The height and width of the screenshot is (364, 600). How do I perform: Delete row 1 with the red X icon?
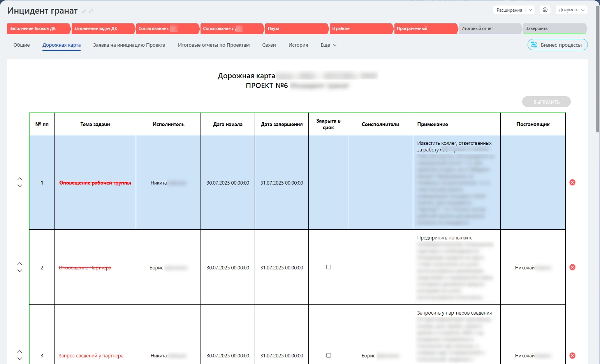pyautogui.click(x=572, y=182)
